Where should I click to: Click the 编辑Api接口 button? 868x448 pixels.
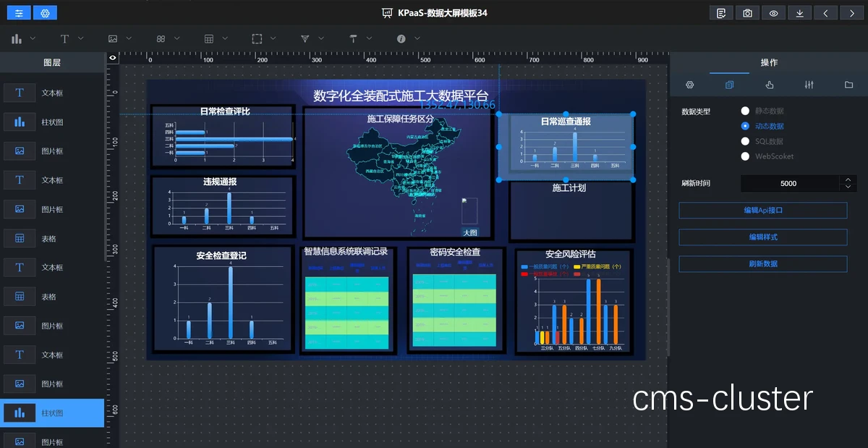(763, 211)
